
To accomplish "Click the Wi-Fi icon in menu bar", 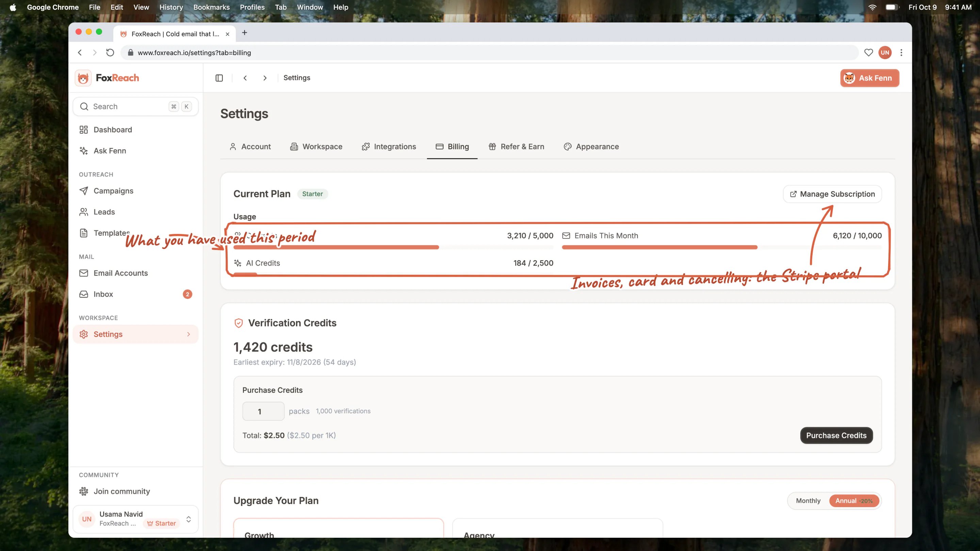I will 872,7.
